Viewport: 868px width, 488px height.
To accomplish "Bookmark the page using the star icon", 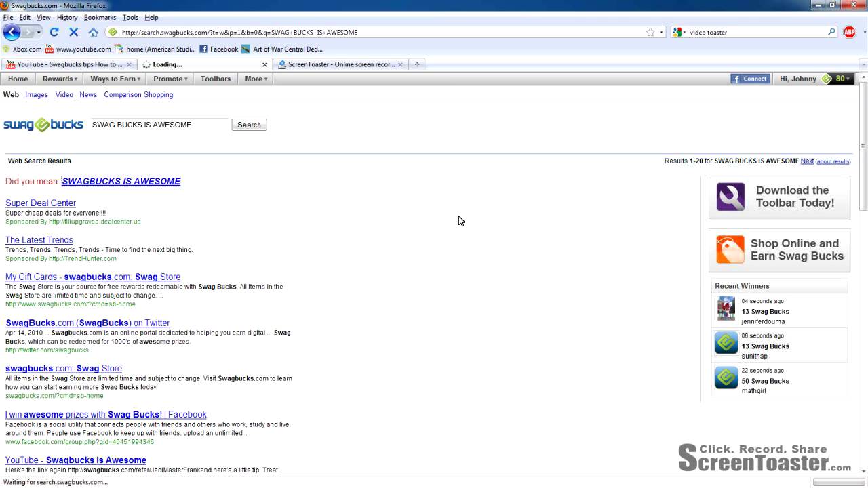I will tap(650, 32).
